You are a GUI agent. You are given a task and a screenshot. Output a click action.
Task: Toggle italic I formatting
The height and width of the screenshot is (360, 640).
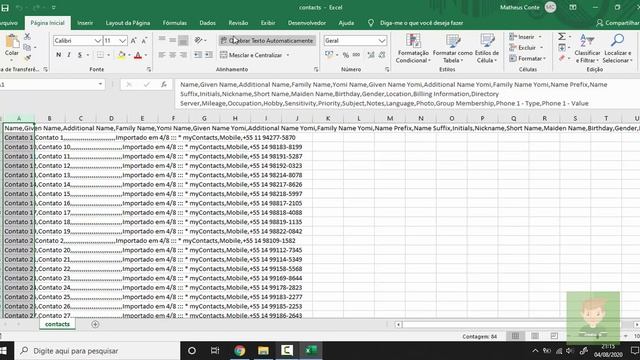(69, 55)
